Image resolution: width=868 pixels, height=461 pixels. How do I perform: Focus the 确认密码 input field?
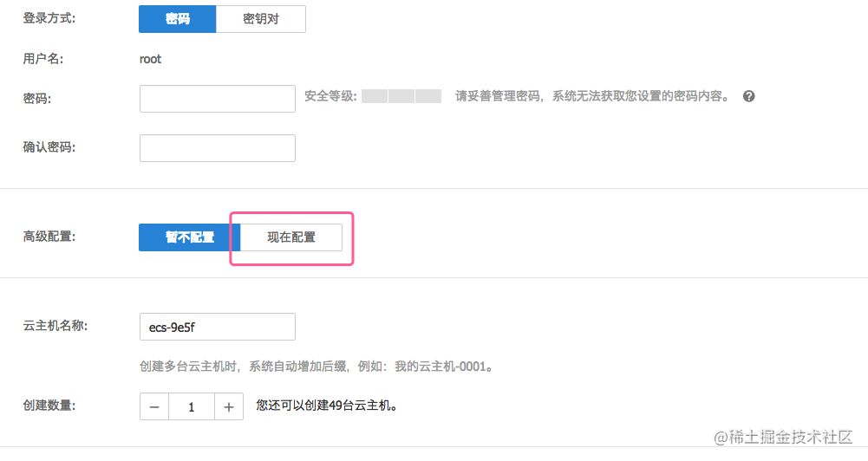[218, 148]
